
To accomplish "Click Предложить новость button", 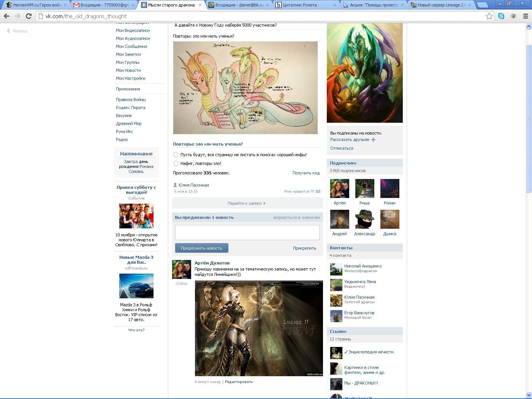I will (x=201, y=248).
